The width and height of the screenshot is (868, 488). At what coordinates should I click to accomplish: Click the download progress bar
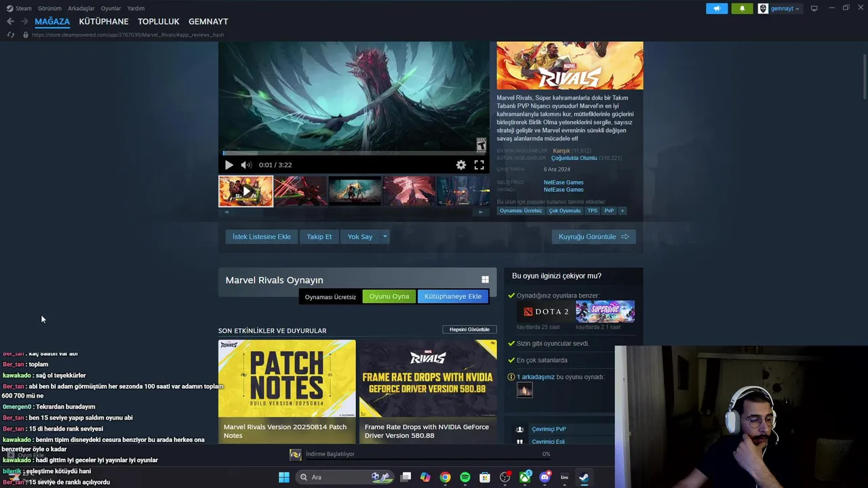click(429, 461)
